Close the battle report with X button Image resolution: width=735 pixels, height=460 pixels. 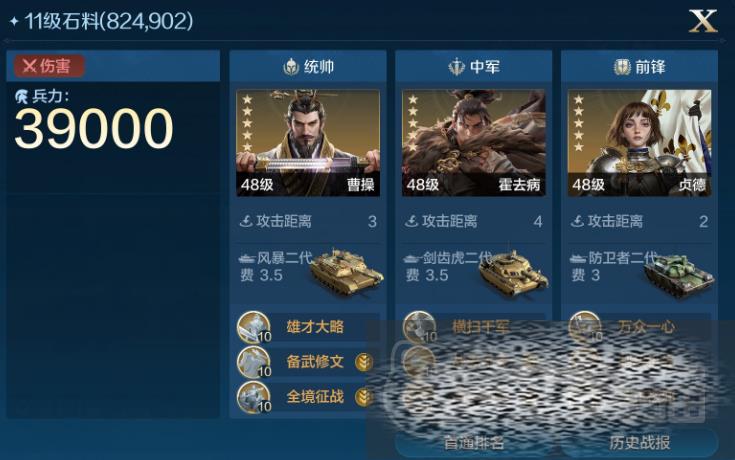pos(703,21)
